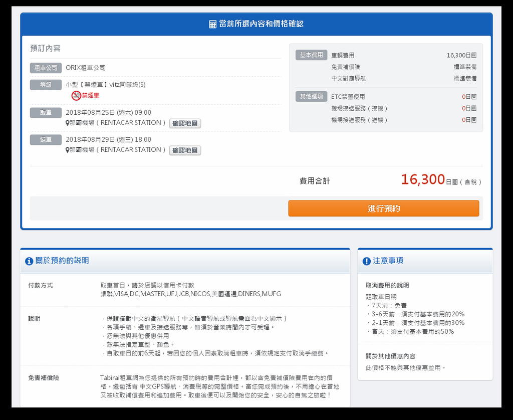Click the 基本費用 label tag
Screen dimensions: 513x420
pyautogui.click(x=311, y=55)
